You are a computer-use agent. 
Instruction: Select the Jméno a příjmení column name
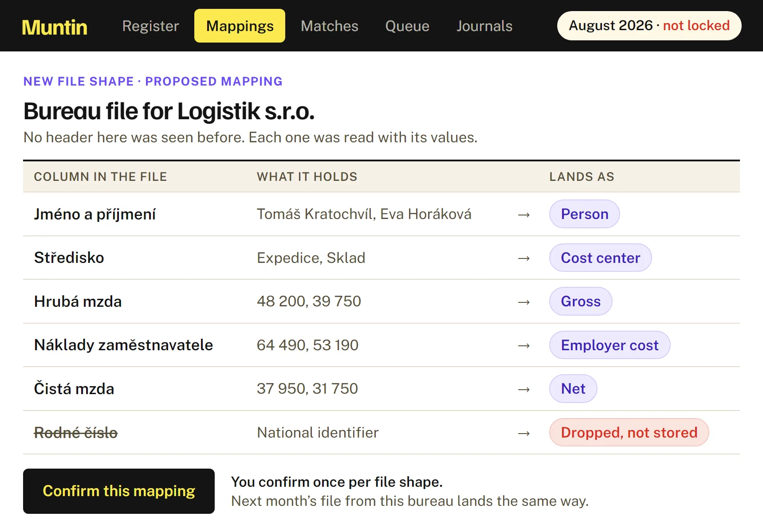point(95,214)
